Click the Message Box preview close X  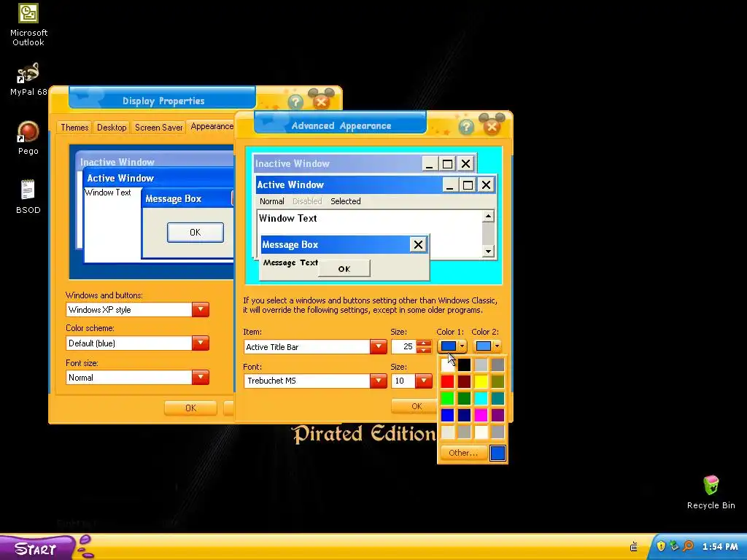418,245
